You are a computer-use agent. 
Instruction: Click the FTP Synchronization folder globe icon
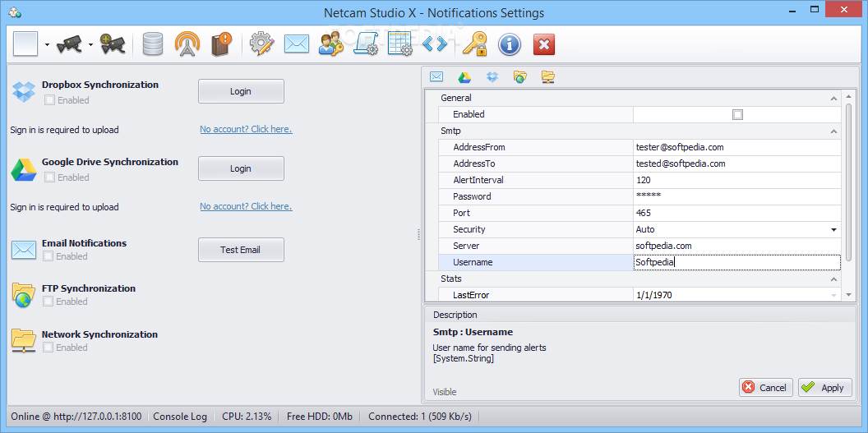pyautogui.click(x=24, y=295)
